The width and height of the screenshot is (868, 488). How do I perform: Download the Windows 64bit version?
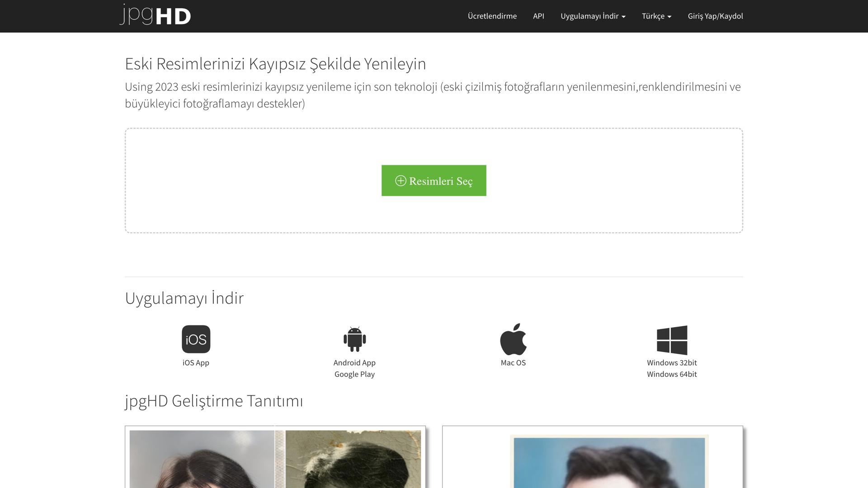tap(672, 374)
